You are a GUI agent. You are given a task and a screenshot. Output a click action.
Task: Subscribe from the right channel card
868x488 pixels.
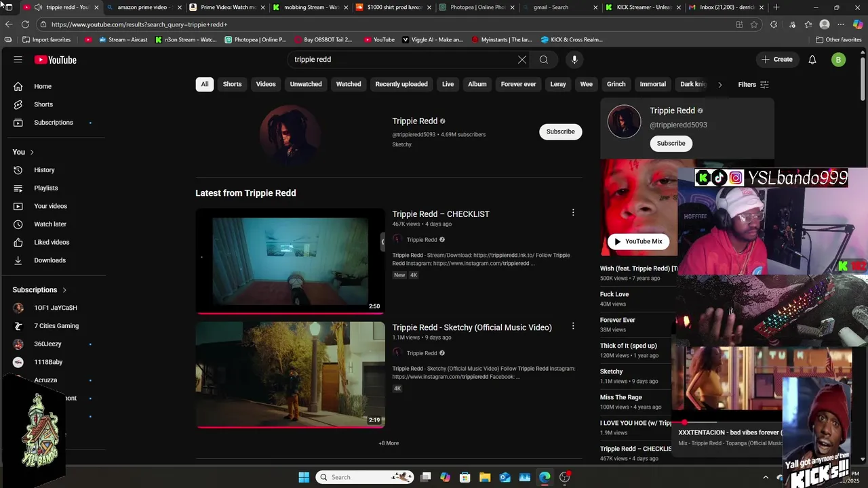pyautogui.click(x=671, y=143)
